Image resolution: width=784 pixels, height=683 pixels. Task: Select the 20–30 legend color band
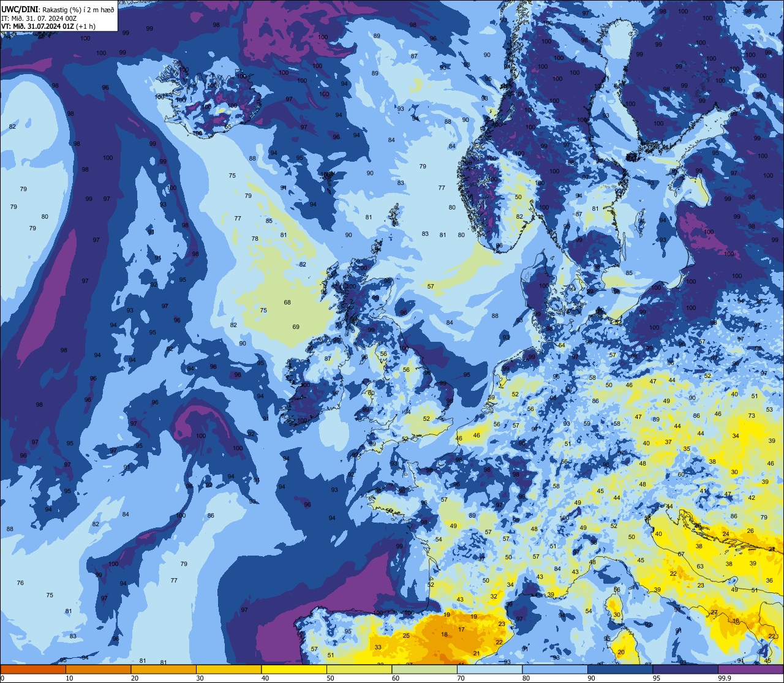click(164, 669)
